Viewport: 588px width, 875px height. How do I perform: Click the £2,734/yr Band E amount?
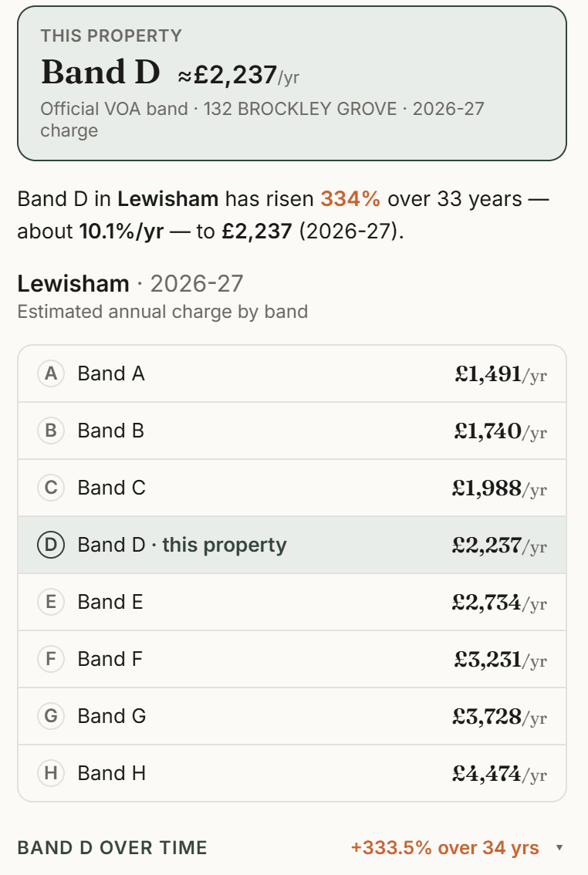pyautogui.click(x=499, y=603)
